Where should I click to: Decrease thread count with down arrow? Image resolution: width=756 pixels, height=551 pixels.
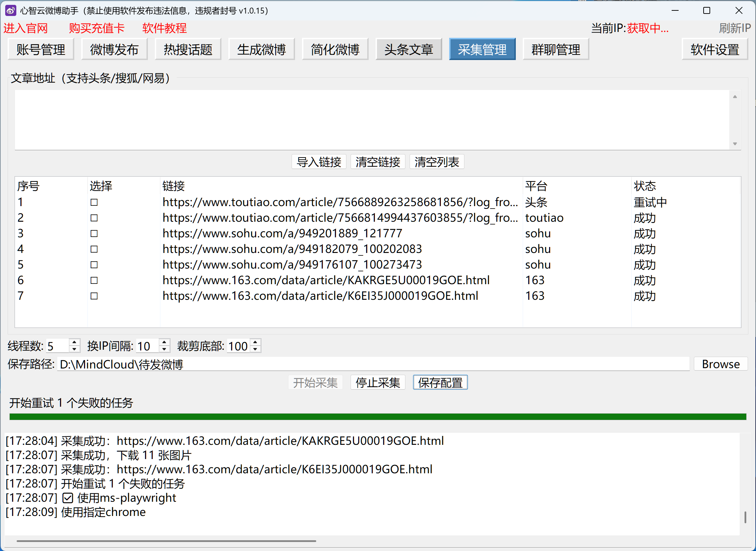click(x=74, y=349)
